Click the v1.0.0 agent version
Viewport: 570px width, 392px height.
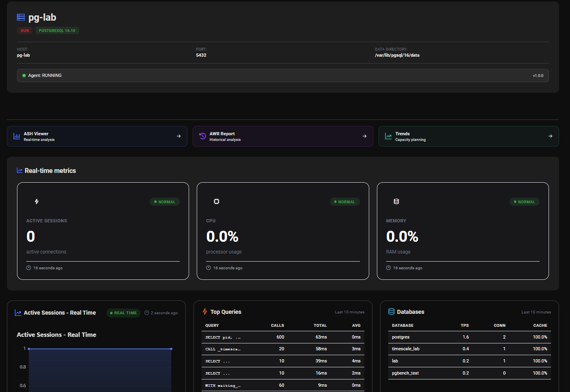538,75
